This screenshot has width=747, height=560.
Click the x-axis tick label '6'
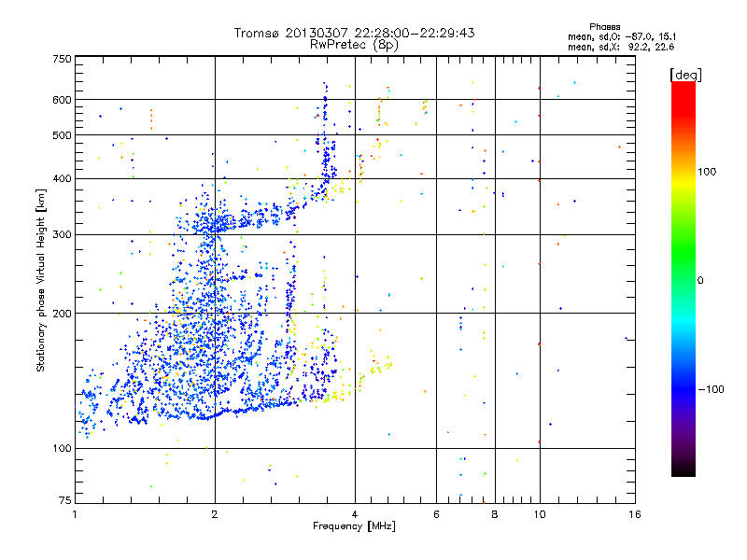pos(436,514)
